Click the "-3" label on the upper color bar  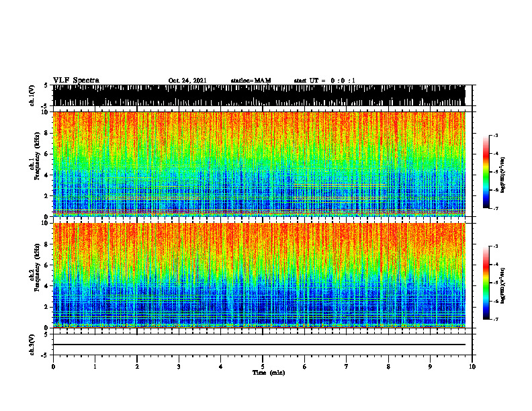496,135
